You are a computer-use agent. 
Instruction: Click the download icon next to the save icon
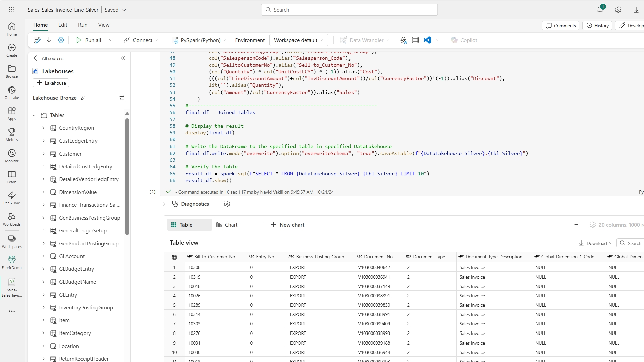click(49, 40)
